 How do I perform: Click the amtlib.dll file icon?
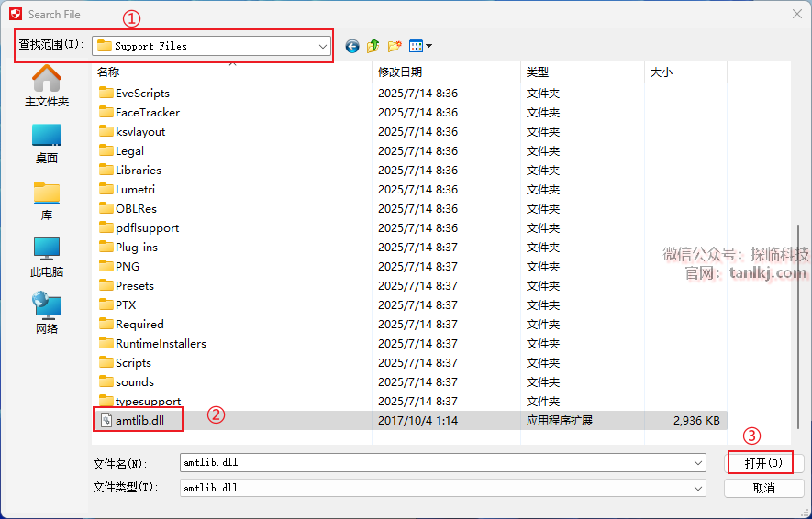tap(106, 420)
